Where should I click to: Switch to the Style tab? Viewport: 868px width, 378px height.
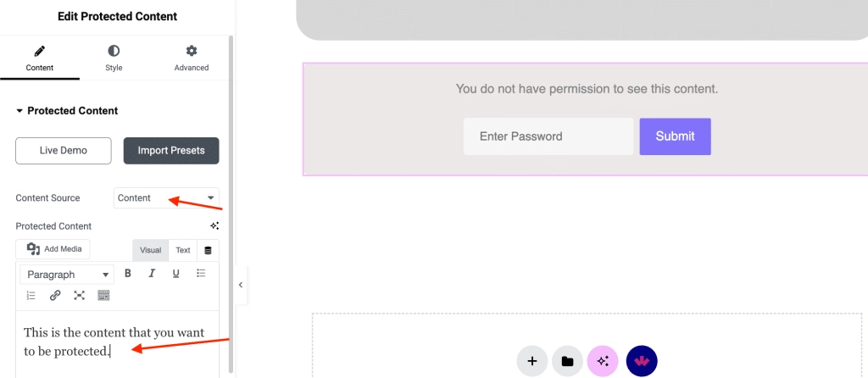click(114, 58)
